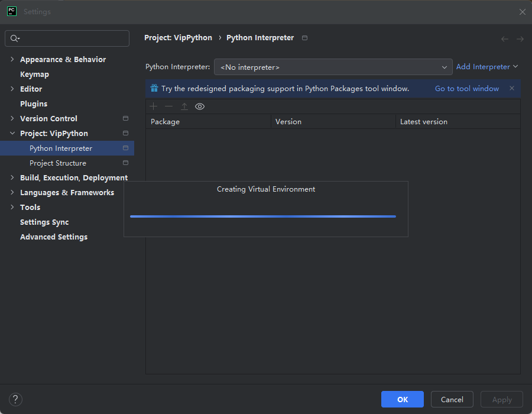Click the search magnifier icon
532x414 pixels.
pos(15,38)
